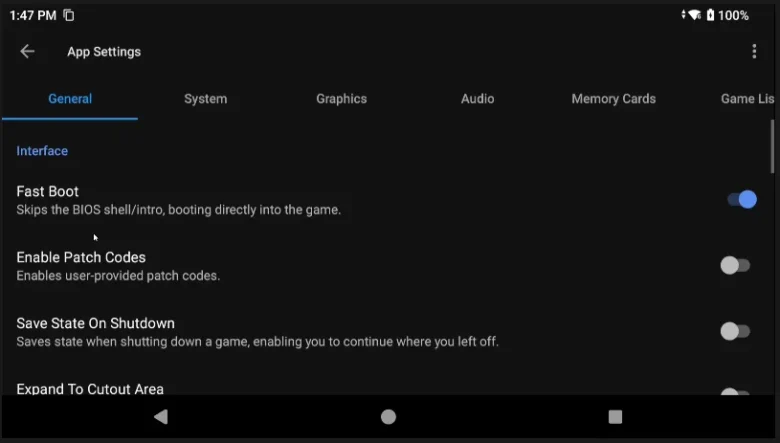Open the Game List tab
780x443 pixels.
746,99
